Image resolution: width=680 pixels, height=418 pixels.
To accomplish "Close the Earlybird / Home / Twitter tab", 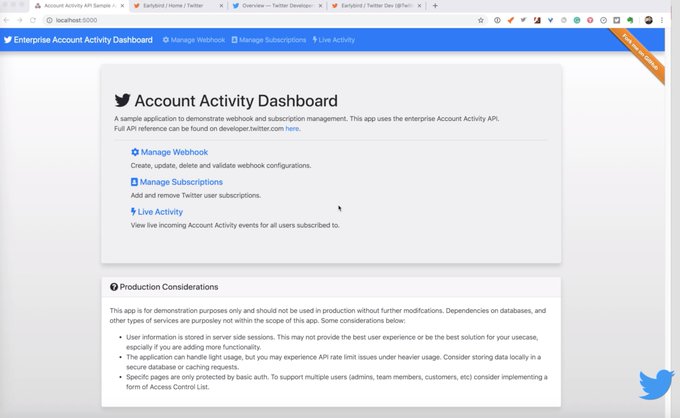I will click(x=221, y=6).
